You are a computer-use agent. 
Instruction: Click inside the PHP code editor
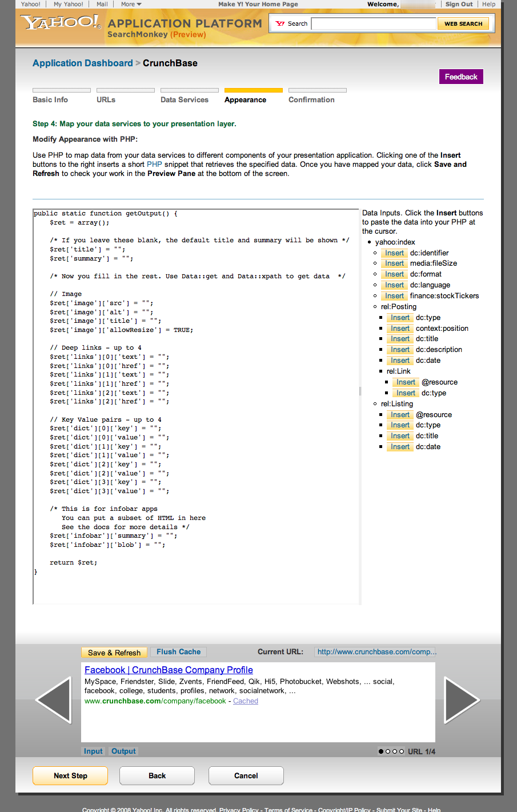pyautogui.click(x=196, y=406)
